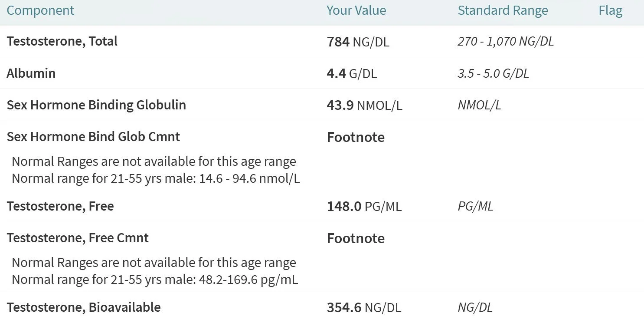Click the 270 - 1,070 NG/DL range
Screen dimensions: 644x323
506,42
